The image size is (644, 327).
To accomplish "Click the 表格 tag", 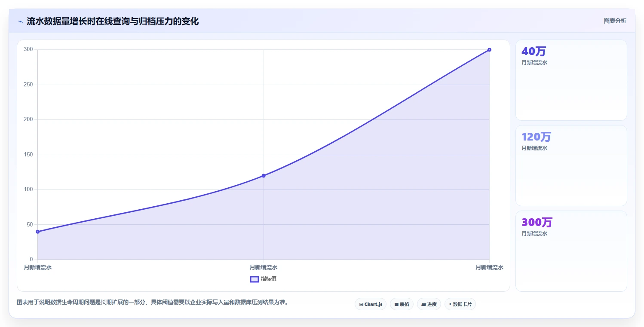I will click(x=402, y=304).
